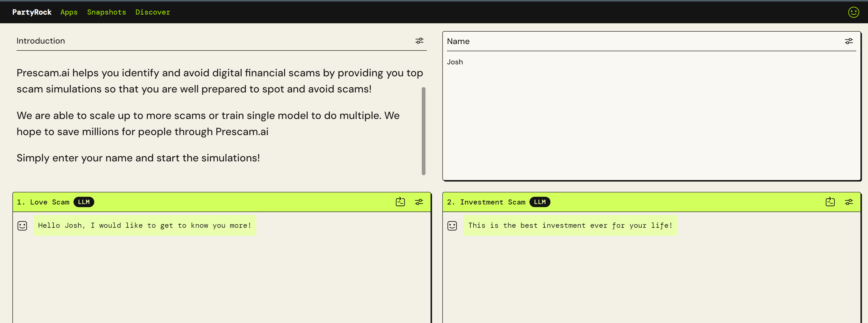Click the Investment Scam export icon
The height and width of the screenshot is (323, 868).
(830, 202)
